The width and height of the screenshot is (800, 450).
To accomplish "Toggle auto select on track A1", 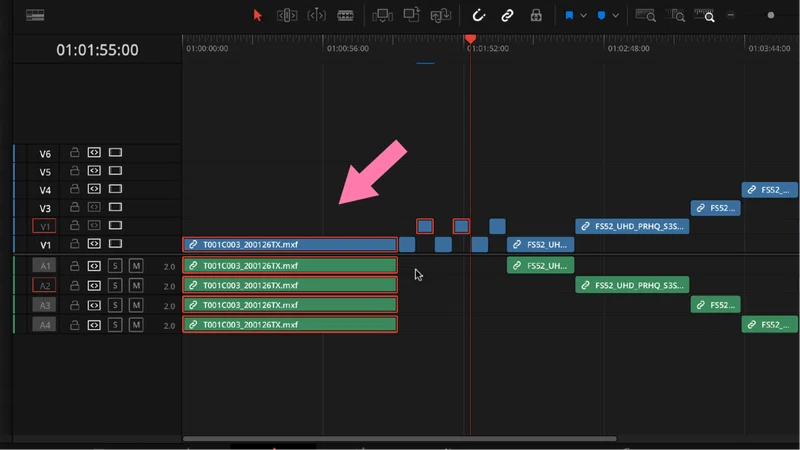I will (94, 266).
